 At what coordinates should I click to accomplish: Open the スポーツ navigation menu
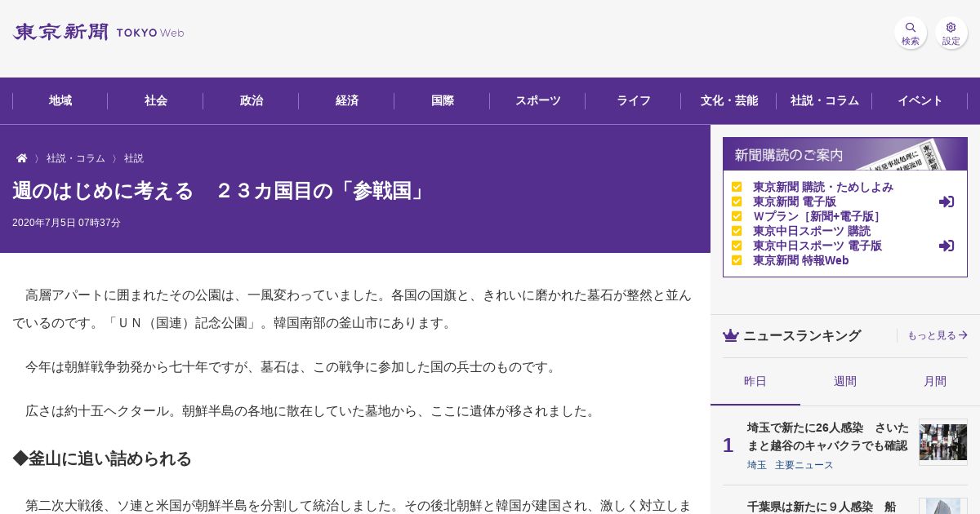tap(538, 100)
